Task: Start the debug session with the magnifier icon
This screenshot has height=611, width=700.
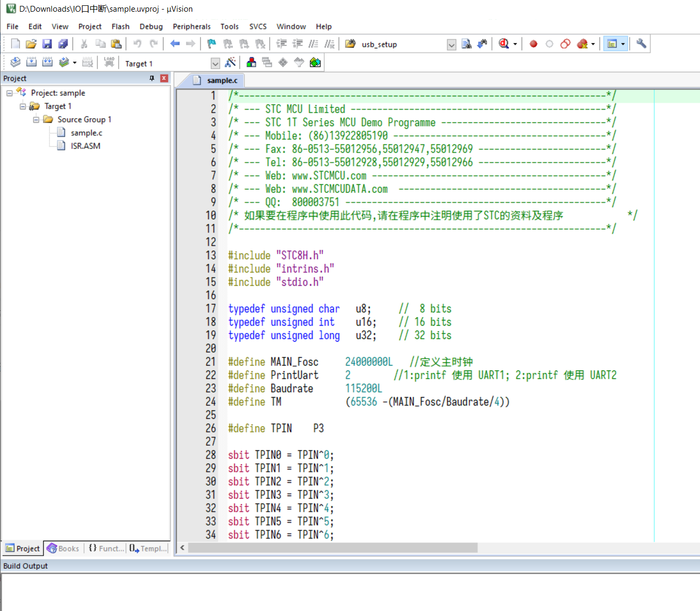Action: (x=504, y=44)
